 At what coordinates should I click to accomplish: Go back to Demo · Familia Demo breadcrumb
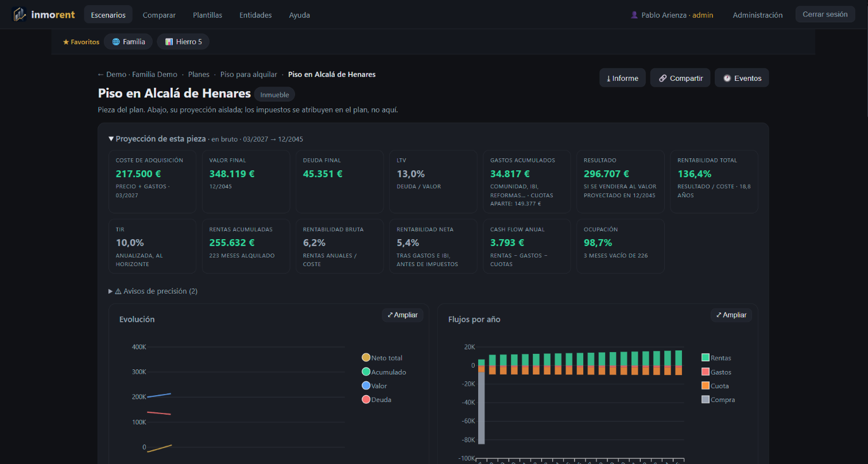pos(137,75)
